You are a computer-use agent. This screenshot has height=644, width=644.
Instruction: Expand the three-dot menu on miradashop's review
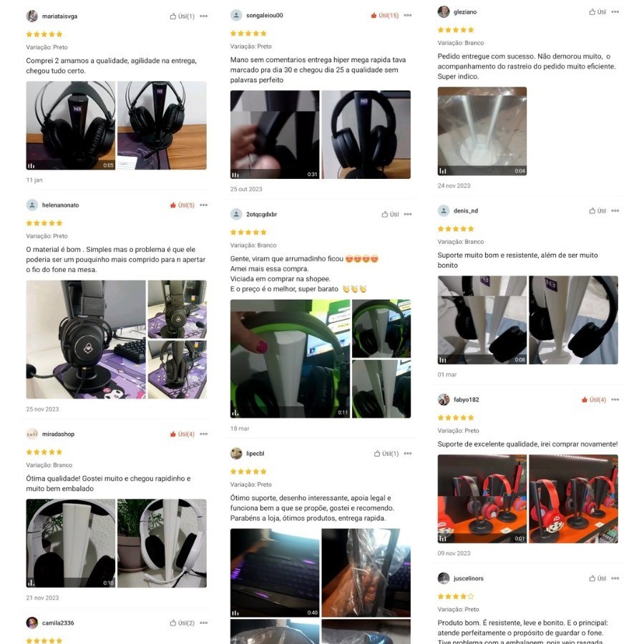coord(203,434)
